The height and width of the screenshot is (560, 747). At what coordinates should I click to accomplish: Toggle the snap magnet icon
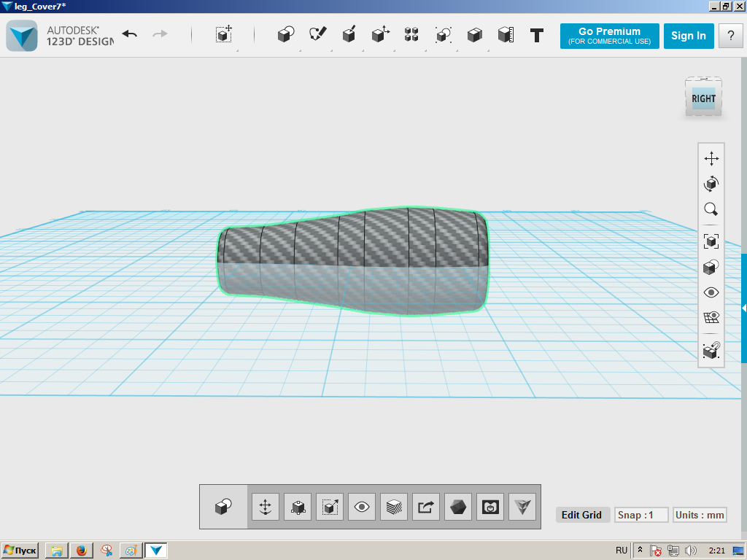pyautogui.click(x=711, y=350)
